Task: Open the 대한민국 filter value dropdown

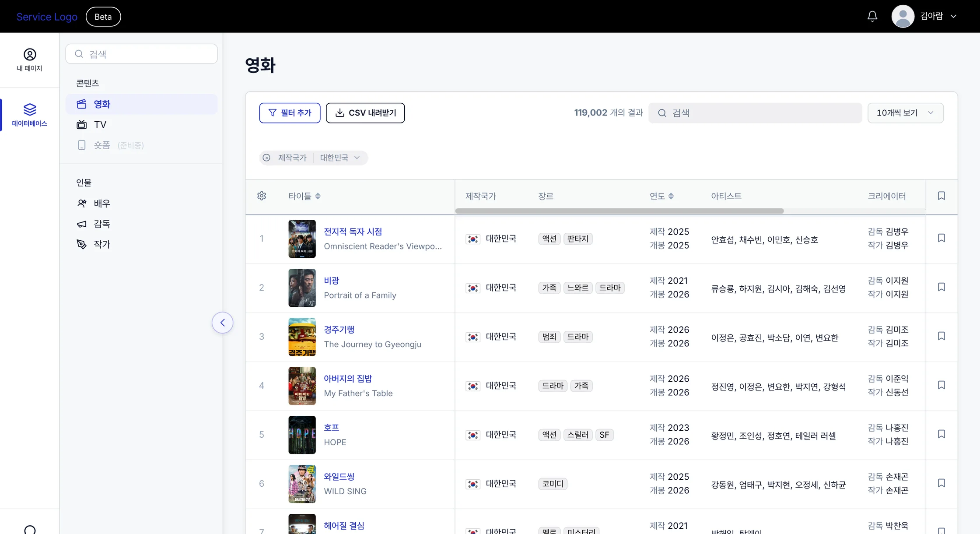Action: (340, 158)
